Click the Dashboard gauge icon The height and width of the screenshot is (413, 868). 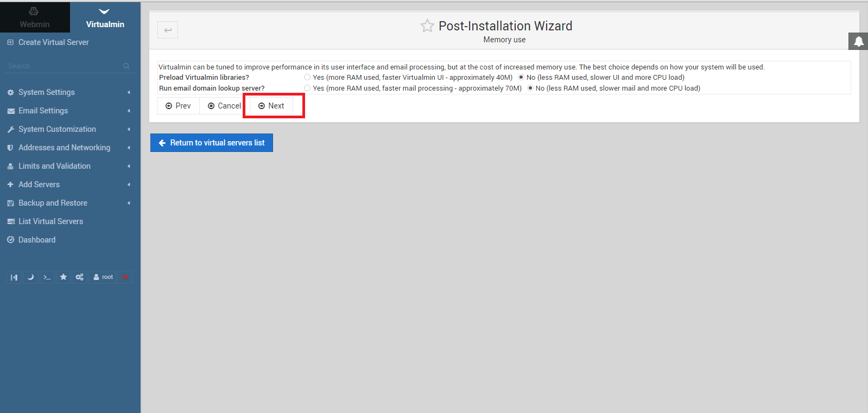tap(10, 239)
